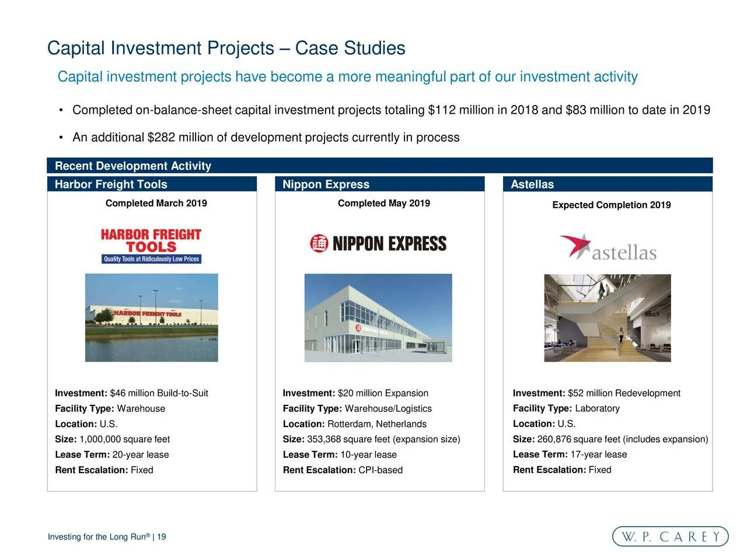Click the Harbor Freight Tools logo
Image resolution: width=747 pixels, height=560 pixels.
(x=151, y=246)
